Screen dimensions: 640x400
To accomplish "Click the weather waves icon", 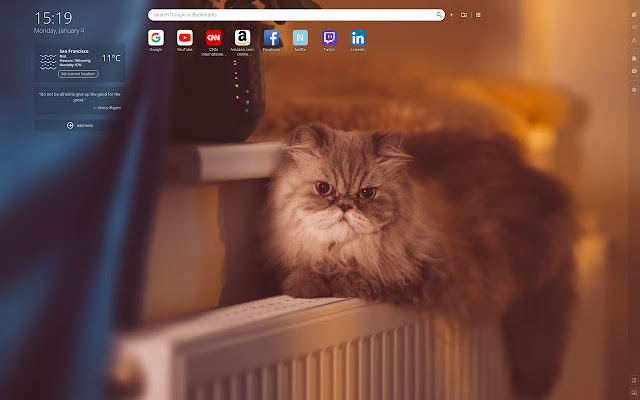I will (x=48, y=62).
